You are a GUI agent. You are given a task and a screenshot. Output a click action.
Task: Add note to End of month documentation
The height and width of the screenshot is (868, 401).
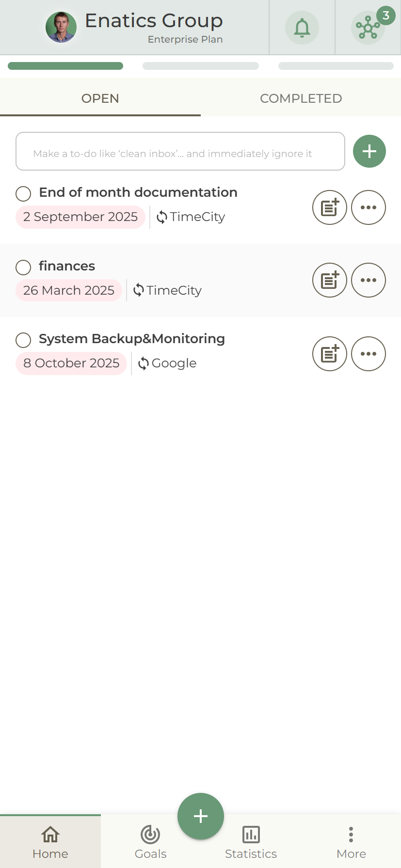pyautogui.click(x=330, y=207)
